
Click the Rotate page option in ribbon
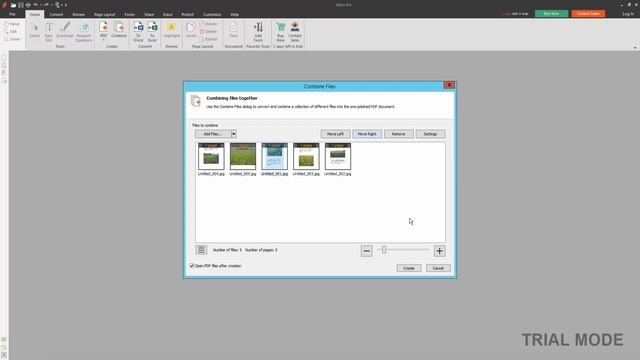click(209, 24)
